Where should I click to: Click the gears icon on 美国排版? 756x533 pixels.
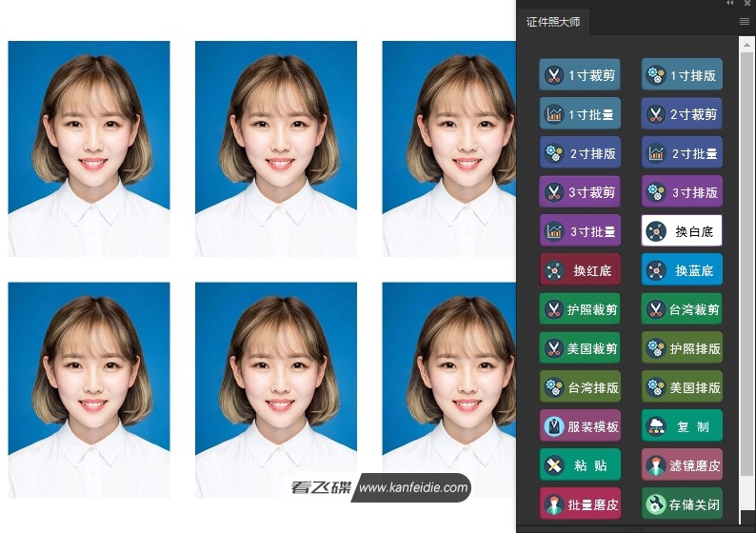click(x=656, y=387)
